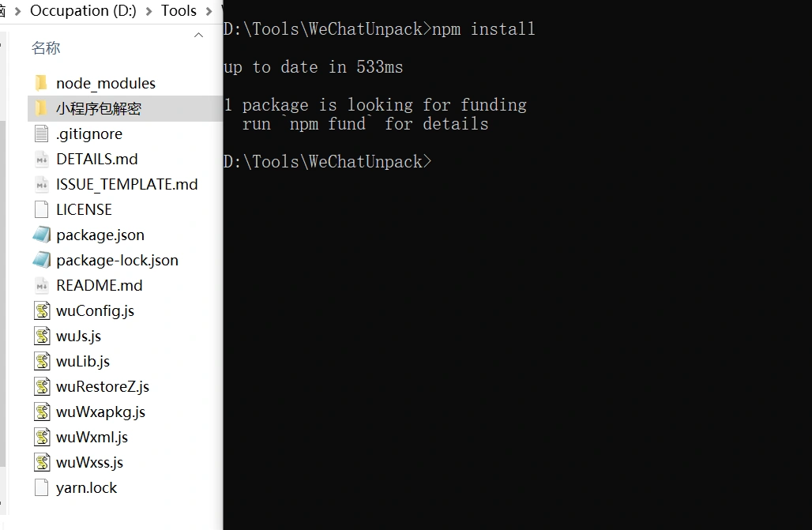
Task: Click the node_modules folder icon
Action: (42, 83)
